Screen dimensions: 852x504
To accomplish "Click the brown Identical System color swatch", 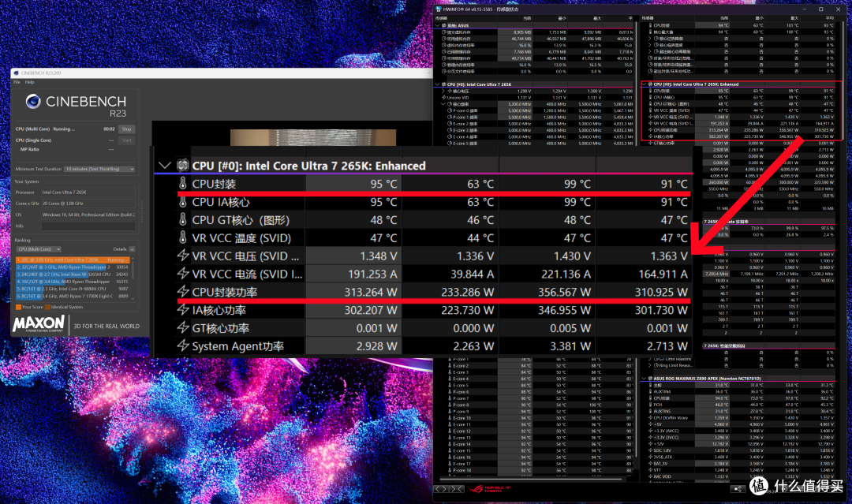I will click(47, 307).
